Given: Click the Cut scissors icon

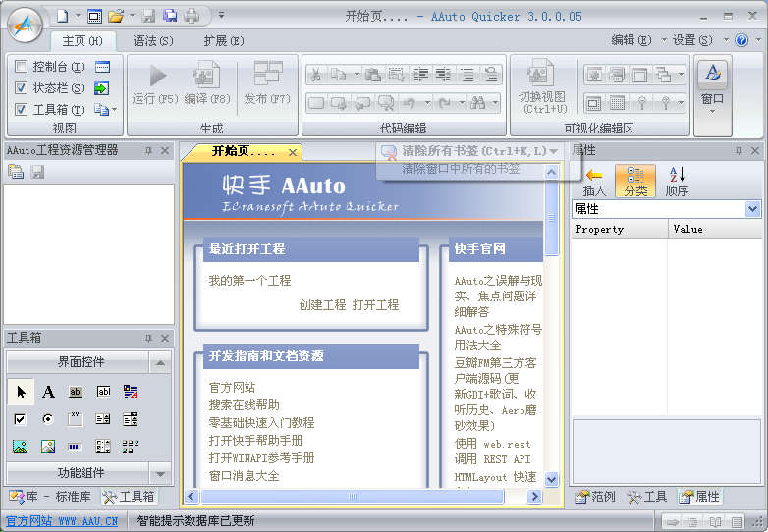Looking at the screenshot, I should coord(316,75).
